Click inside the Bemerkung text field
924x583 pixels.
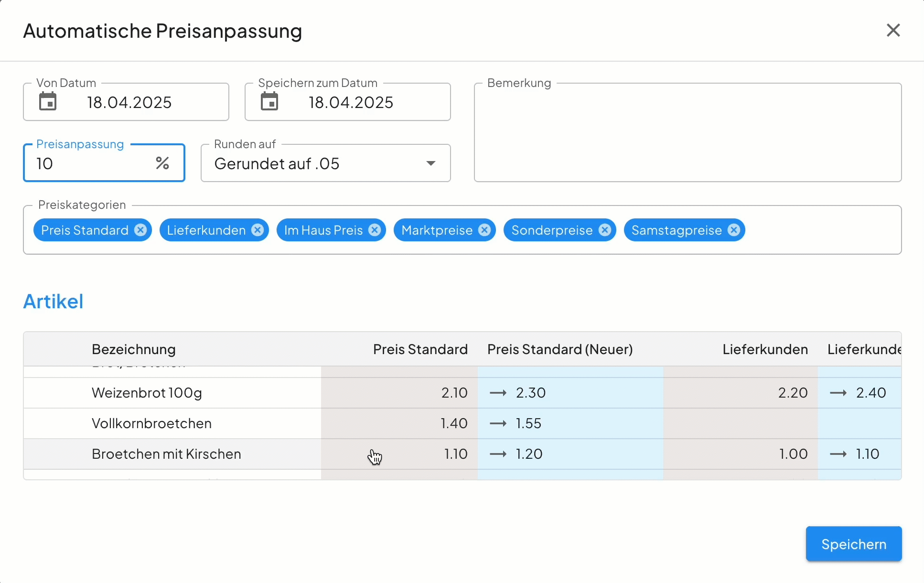[688, 133]
